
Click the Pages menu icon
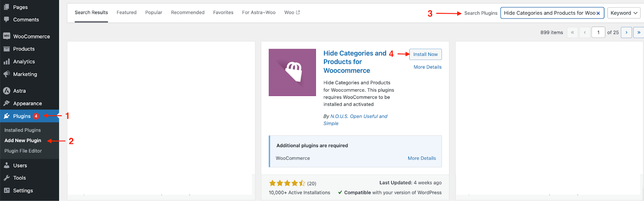(6, 7)
